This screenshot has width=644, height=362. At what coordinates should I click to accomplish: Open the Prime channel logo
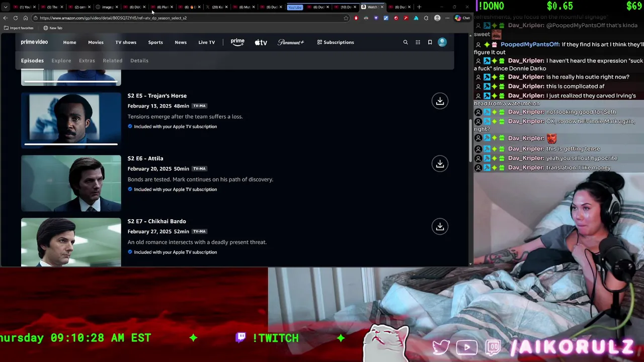point(237,42)
